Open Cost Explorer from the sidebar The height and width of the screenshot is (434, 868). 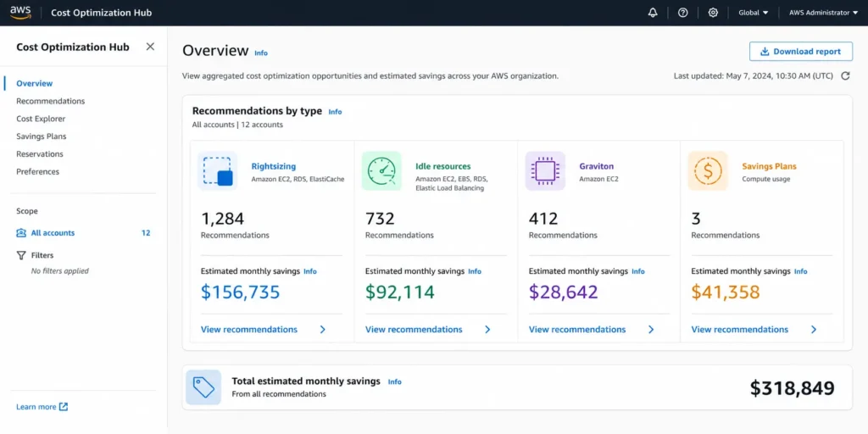click(x=41, y=119)
